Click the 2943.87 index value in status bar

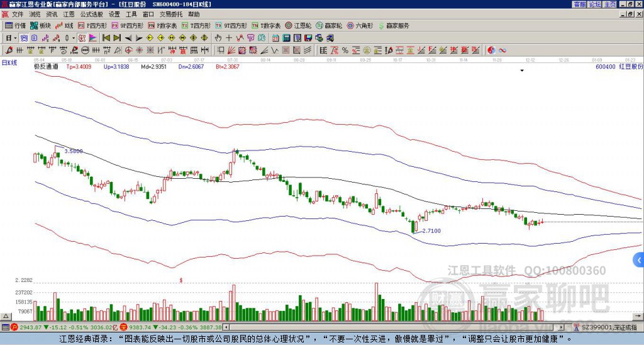(x=30, y=327)
